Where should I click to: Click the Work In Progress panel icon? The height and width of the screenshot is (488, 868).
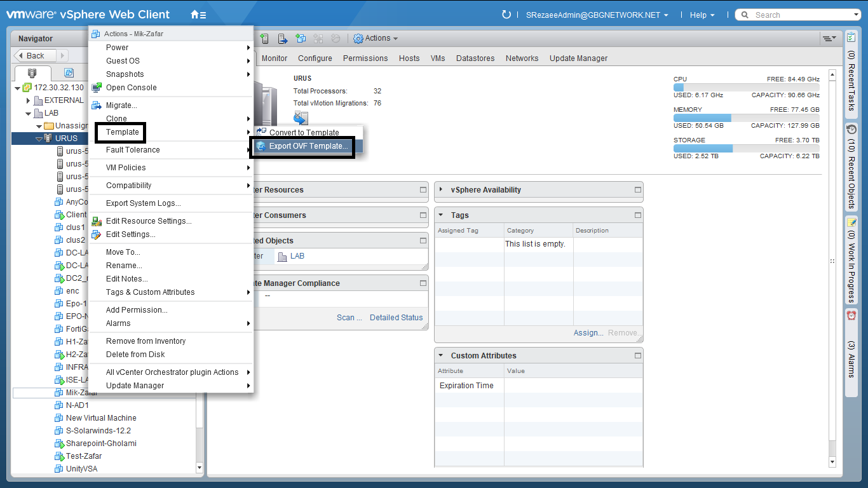[x=851, y=222]
